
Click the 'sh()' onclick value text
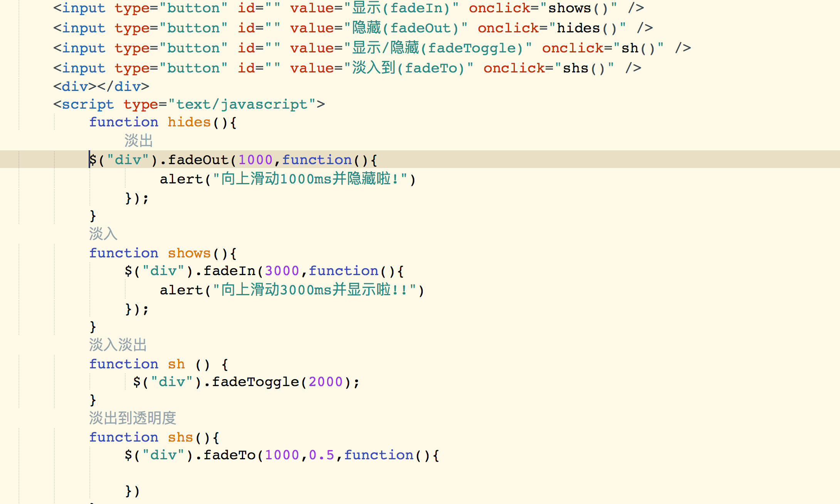tap(638, 48)
